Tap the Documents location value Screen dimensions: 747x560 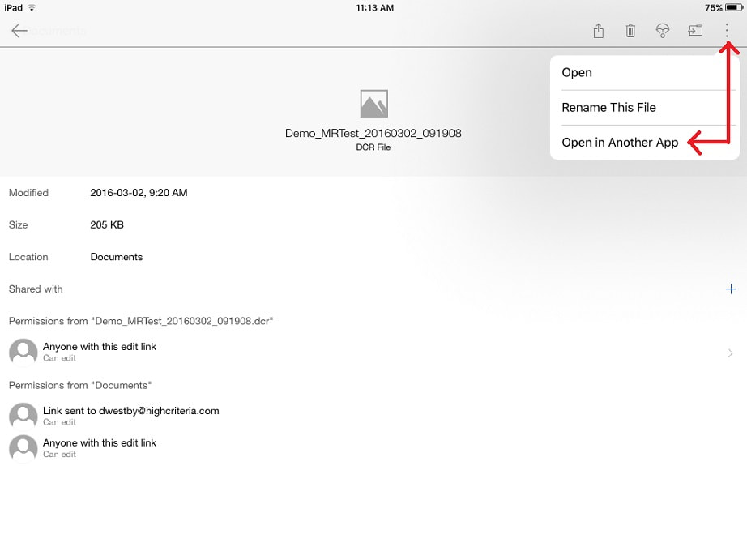point(116,257)
